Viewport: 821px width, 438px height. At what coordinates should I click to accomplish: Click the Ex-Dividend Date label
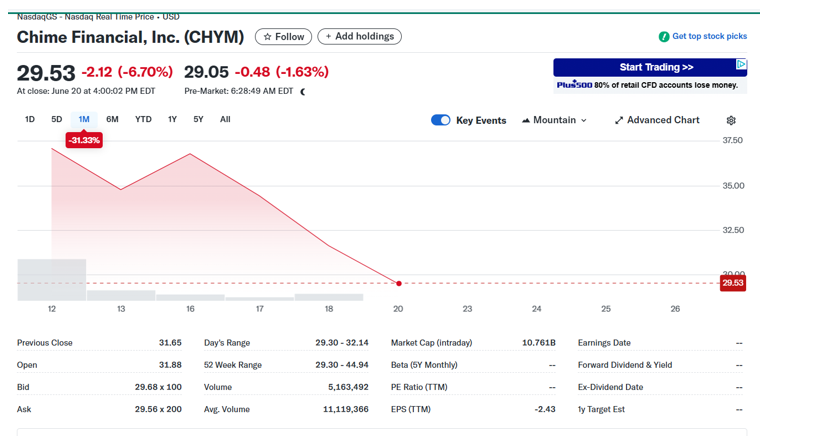611,387
